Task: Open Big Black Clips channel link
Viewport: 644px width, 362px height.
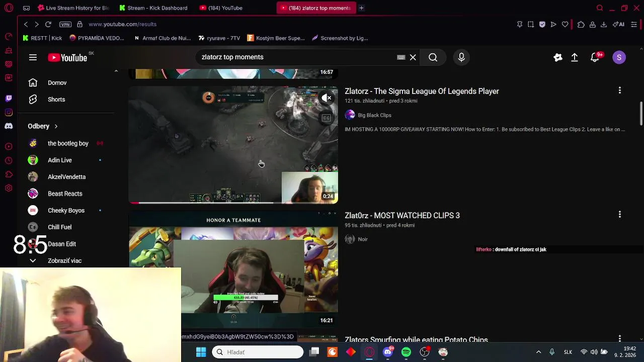Action: (374, 115)
